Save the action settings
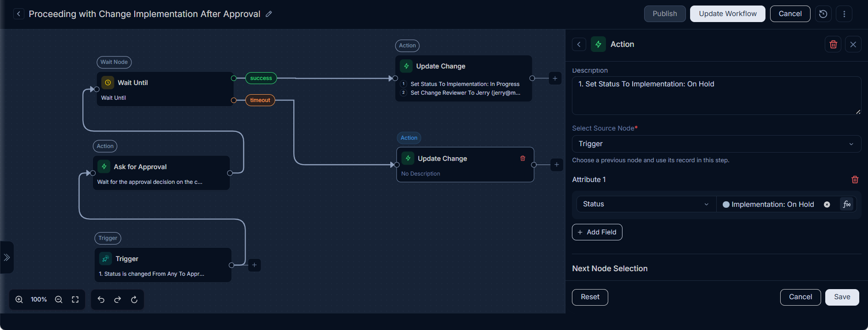The image size is (868, 330). pos(842,297)
